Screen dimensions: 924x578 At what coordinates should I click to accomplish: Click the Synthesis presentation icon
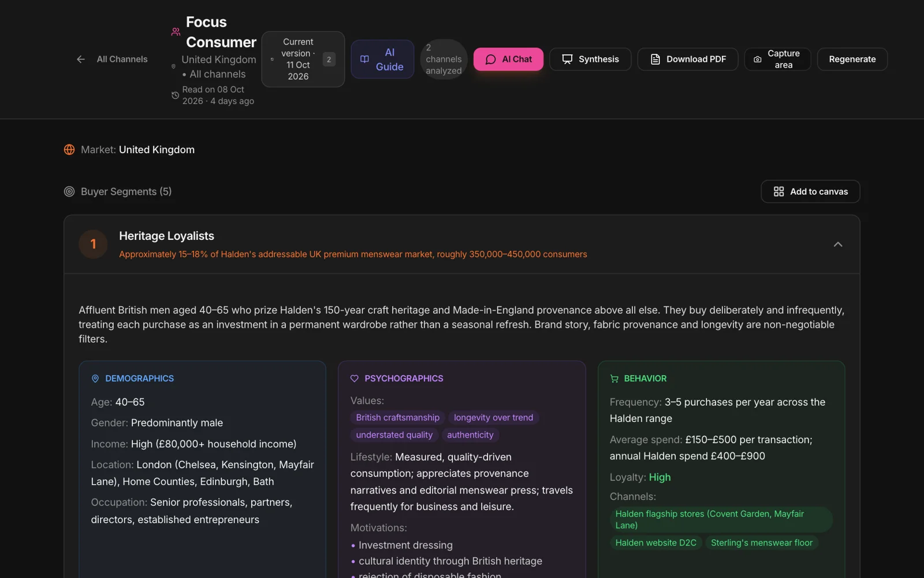click(567, 59)
